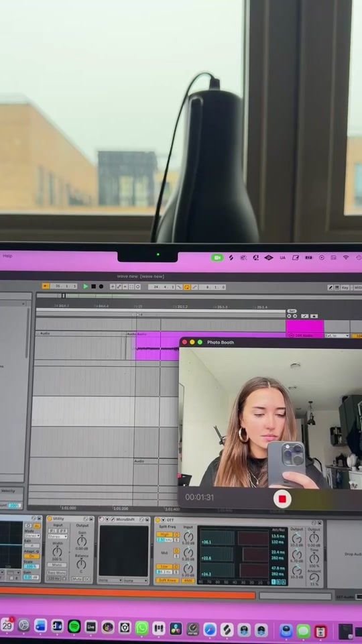Toggle the Utility device activator button
The height and width of the screenshot is (644, 362).
coord(49,519)
